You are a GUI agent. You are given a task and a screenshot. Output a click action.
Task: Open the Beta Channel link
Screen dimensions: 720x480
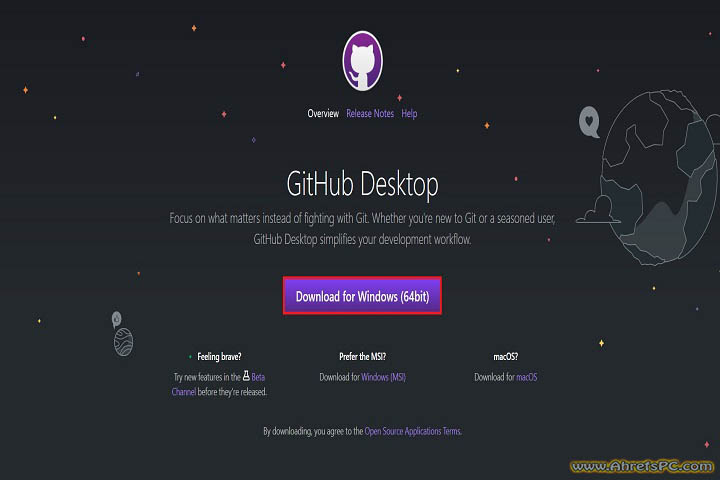[258, 377]
